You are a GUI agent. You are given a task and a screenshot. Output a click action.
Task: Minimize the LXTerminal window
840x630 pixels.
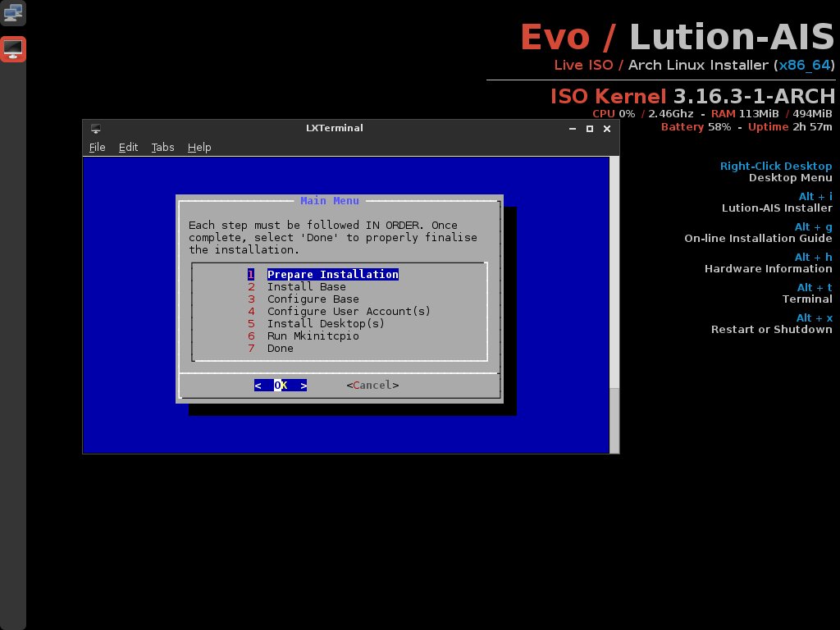coord(573,129)
